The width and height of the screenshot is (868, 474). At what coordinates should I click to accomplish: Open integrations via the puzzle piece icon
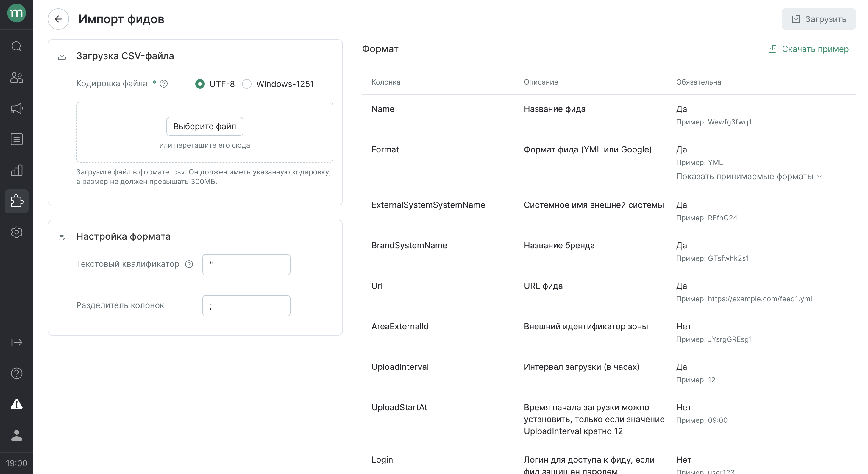pyautogui.click(x=16, y=201)
